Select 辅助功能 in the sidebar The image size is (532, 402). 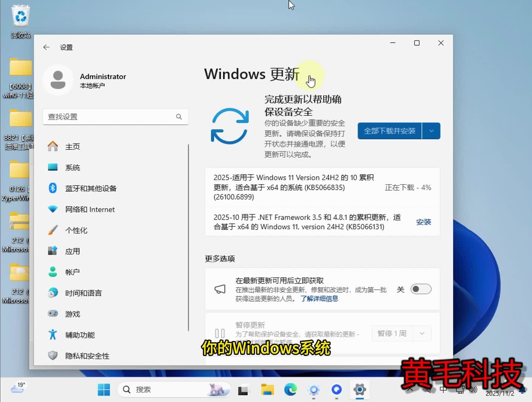(80, 335)
